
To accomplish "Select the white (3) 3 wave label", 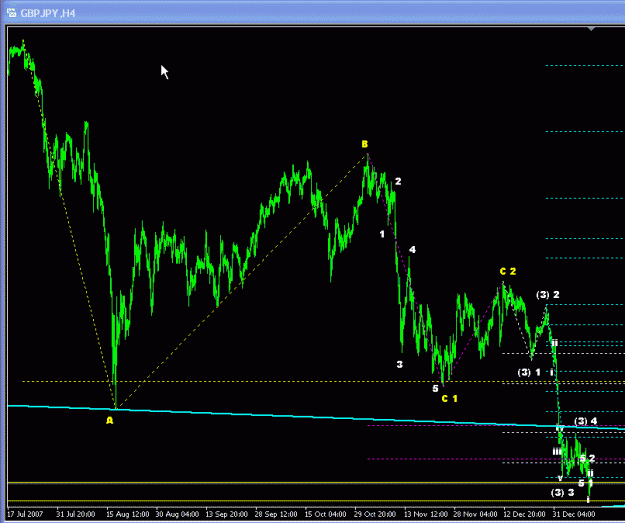I will (x=562, y=493).
